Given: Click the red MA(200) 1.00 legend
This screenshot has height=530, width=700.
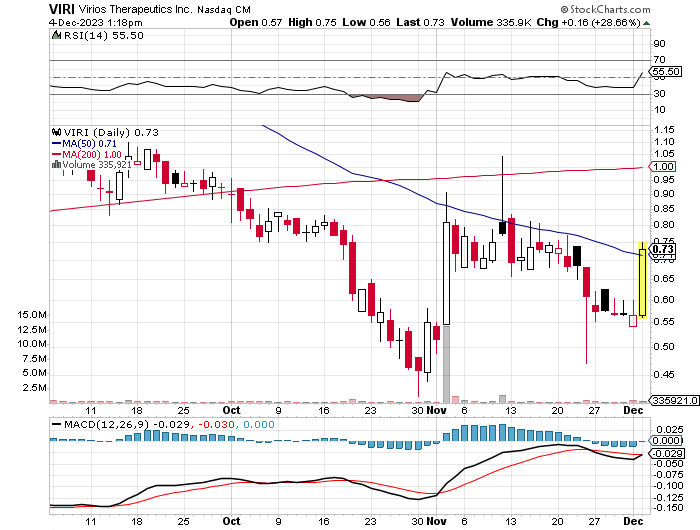Looking at the screenshot, I should click(87, 154).
